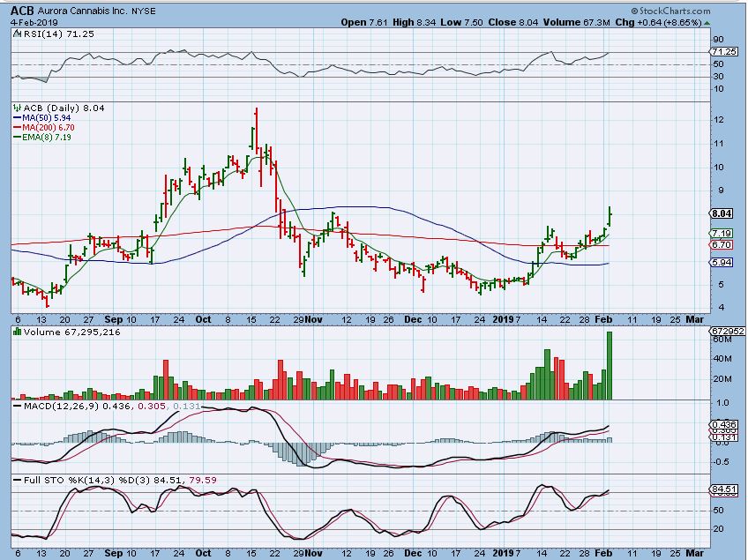Click the Chg +0.64 (+8.65%) value
The width and height of the screenshot is (748, 560).
pyautogui.click(x=658, y=22)
